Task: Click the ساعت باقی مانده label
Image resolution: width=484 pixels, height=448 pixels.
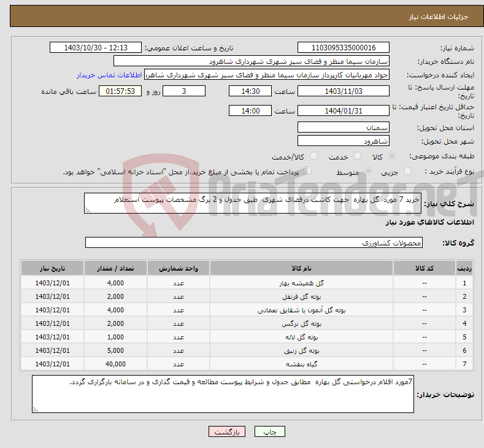Action: point(69,91)
